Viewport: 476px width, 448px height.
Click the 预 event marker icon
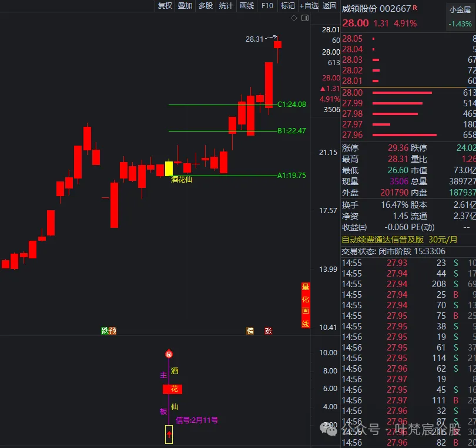point(112,331)
